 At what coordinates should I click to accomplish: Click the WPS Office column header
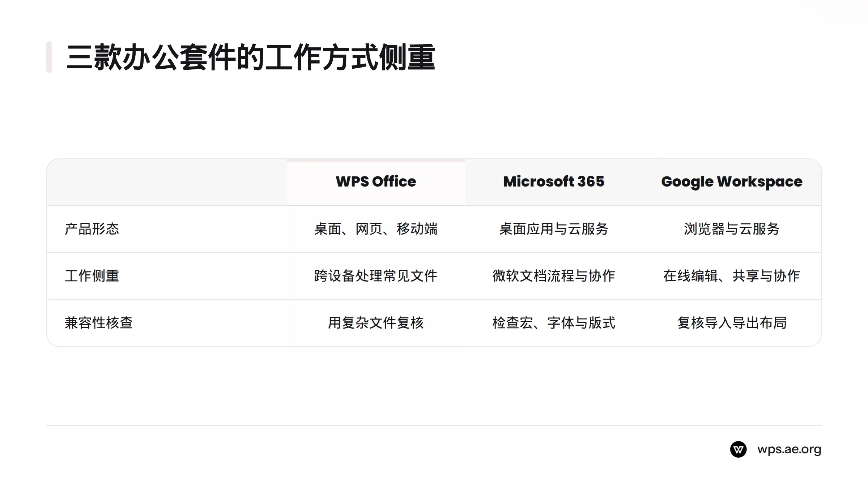376,181
